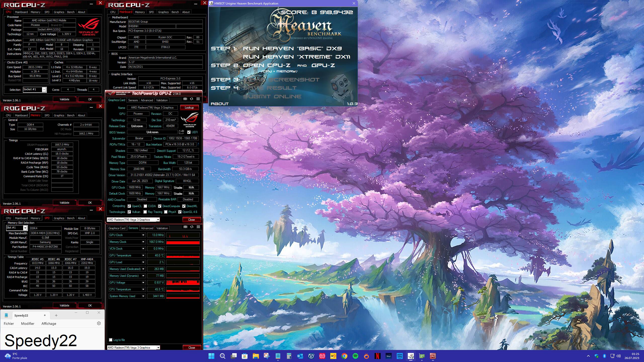Screen dimensions: 644x362
Task: Toggle DirectCompute checkbox in GPU-Z
Action: (160, 206)
